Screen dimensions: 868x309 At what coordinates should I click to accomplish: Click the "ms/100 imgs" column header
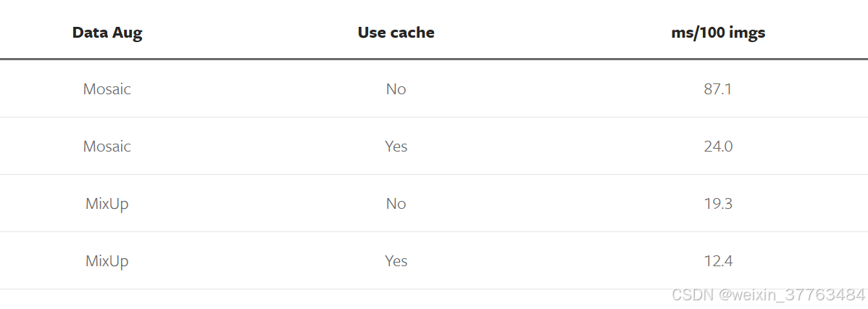[718, 33]
